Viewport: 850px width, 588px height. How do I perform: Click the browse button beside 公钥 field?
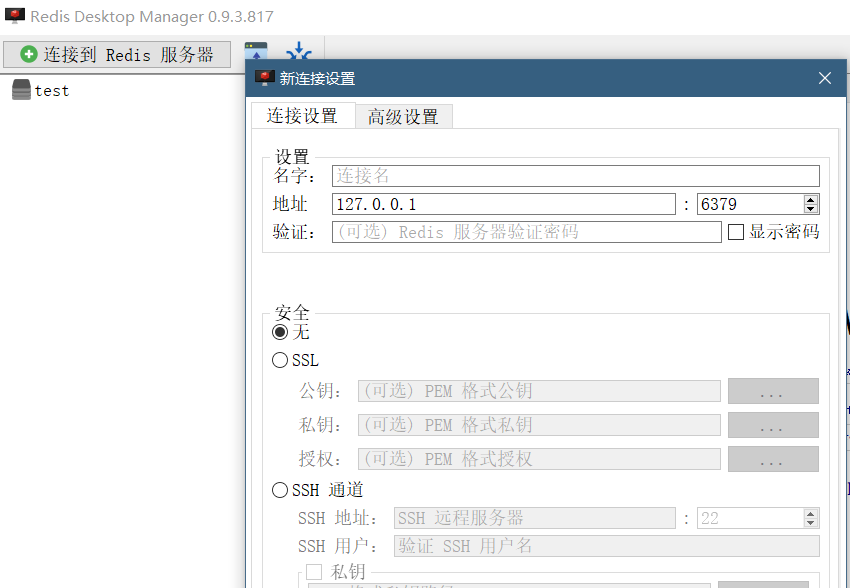click(773, 391)
